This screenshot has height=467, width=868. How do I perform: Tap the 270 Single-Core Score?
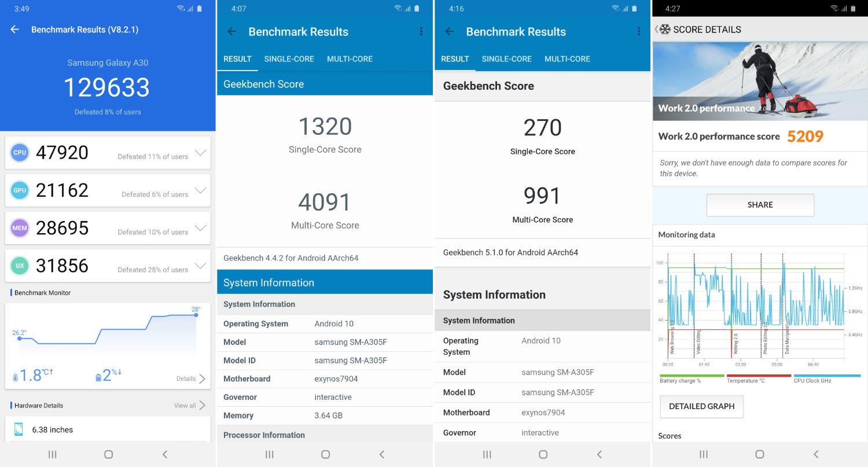[x=543, y=128]
